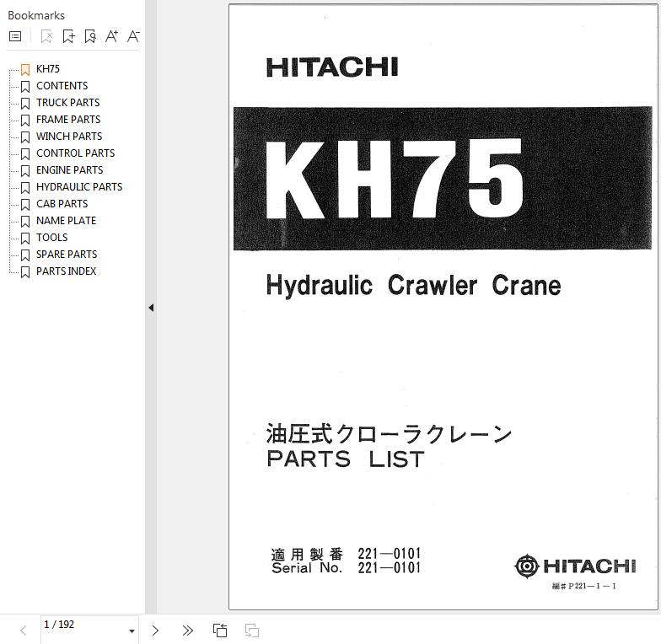The width and height of the screenshot is (661, 644).
Task: Click bookmark icon beside SPARE PARTS
Action: 25,255
